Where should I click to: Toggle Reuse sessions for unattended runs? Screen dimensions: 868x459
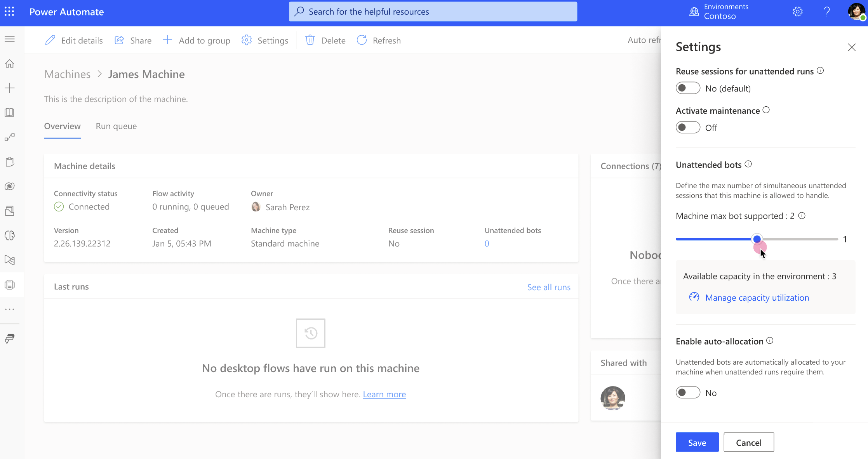687,88
